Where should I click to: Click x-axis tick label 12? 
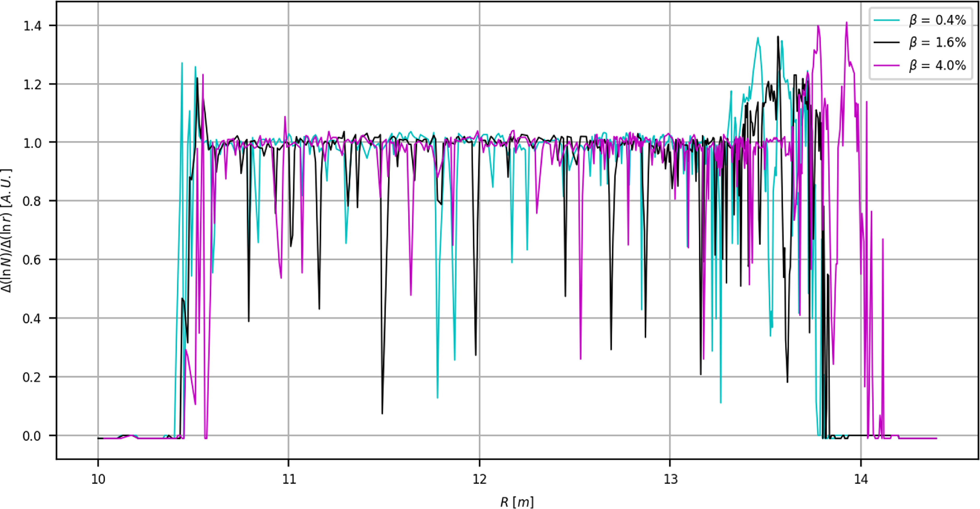pyautogui.click(x=480, y=479)
